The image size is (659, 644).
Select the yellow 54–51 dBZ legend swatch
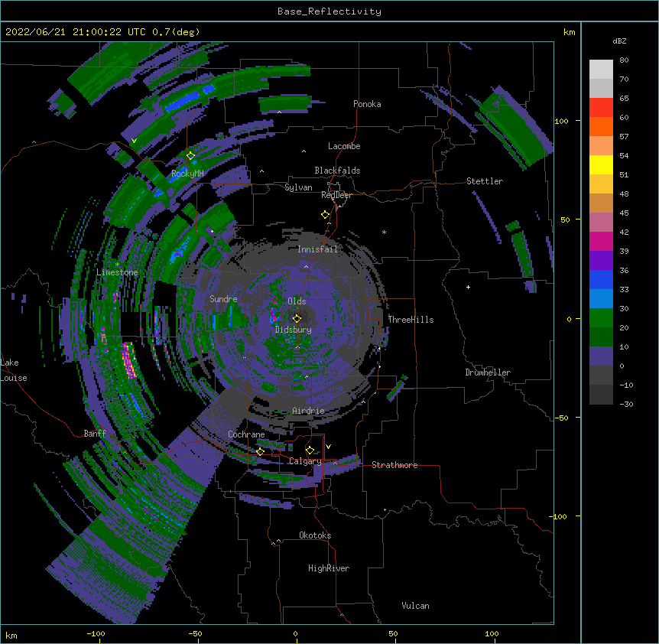(601, 164)
